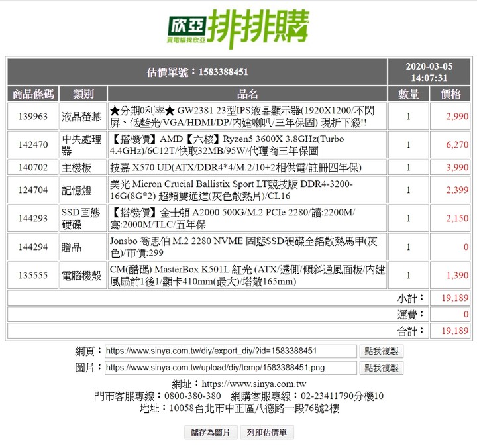477x448 pixels.
Task: Click the 運費 label
Action: (410, 314)
